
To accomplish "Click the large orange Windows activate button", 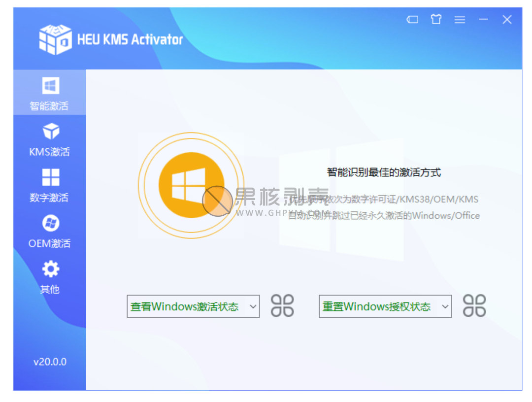I will pos(191,185).
